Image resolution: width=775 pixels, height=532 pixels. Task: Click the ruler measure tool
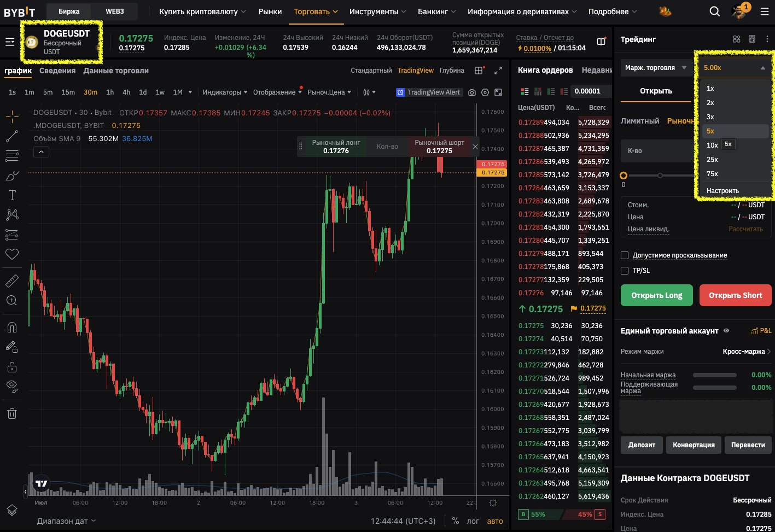(x=12, y=281)
